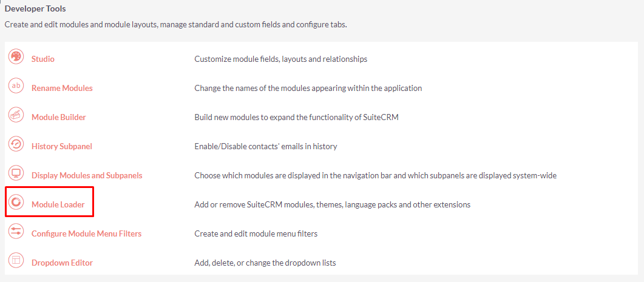
Task: Open the Studio link
Action: 42,59
